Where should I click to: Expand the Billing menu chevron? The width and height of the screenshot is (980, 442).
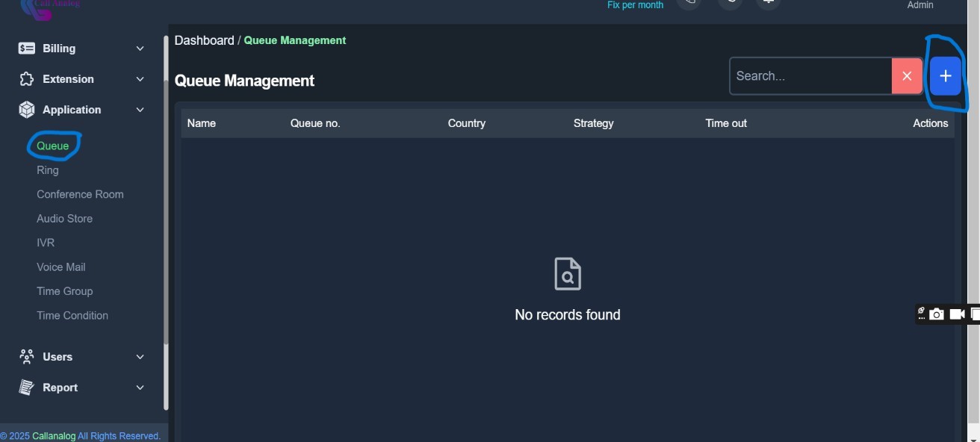coord(140,49)
